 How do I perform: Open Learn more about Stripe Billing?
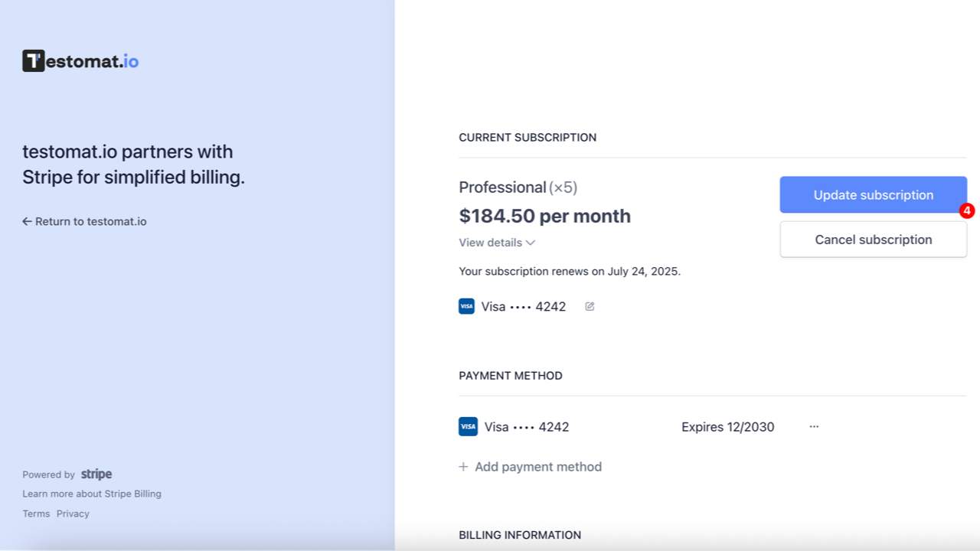92,494
